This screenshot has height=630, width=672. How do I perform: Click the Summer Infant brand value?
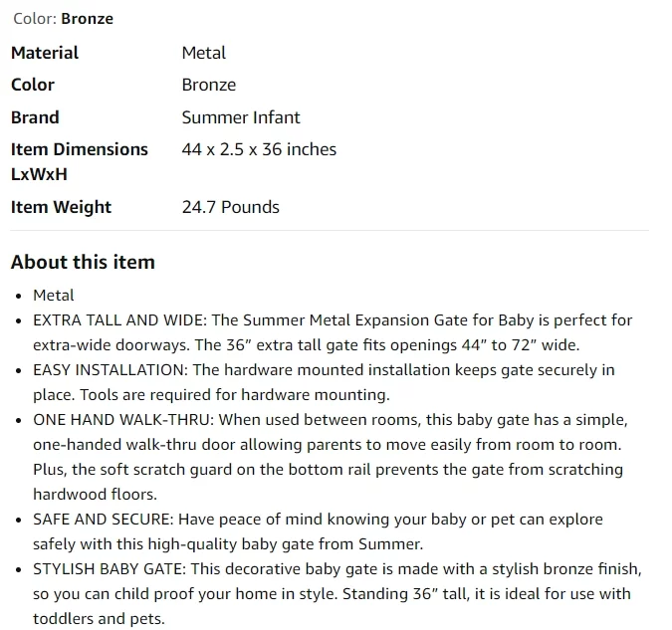pyautogui.click(x=241, y=117)
